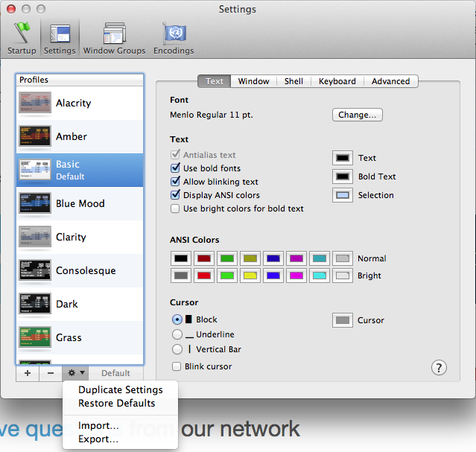This screenshot has height=452, width=476.
Task: Edit the Normal green ANSI color
Action: tap(227, 258)
